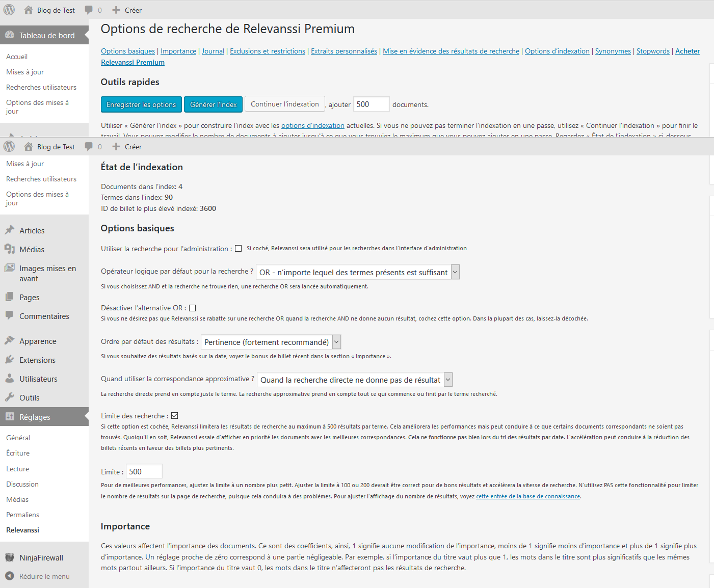Screen dimensions: 714x588
Task: Click the documents count field showing 500
Action: (x=372, y=104)
